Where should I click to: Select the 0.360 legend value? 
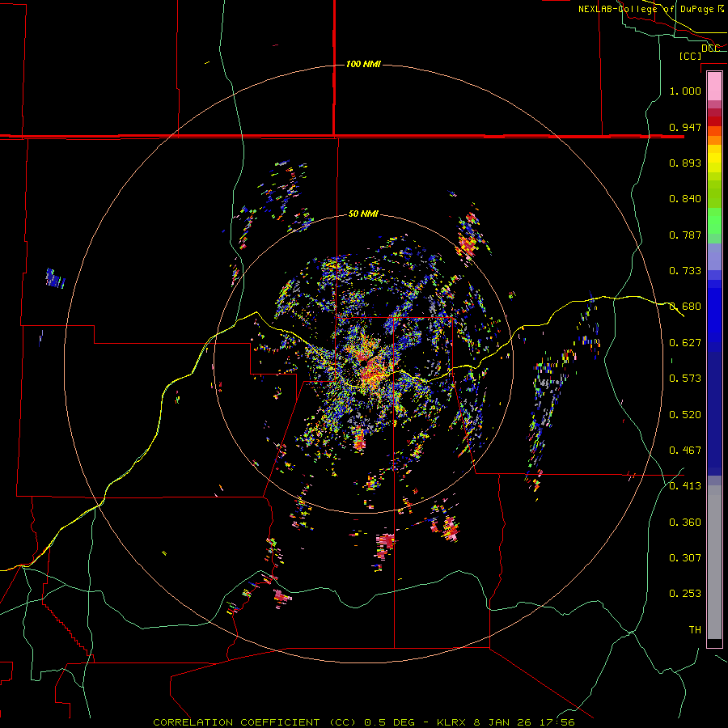tap(685, 523)
